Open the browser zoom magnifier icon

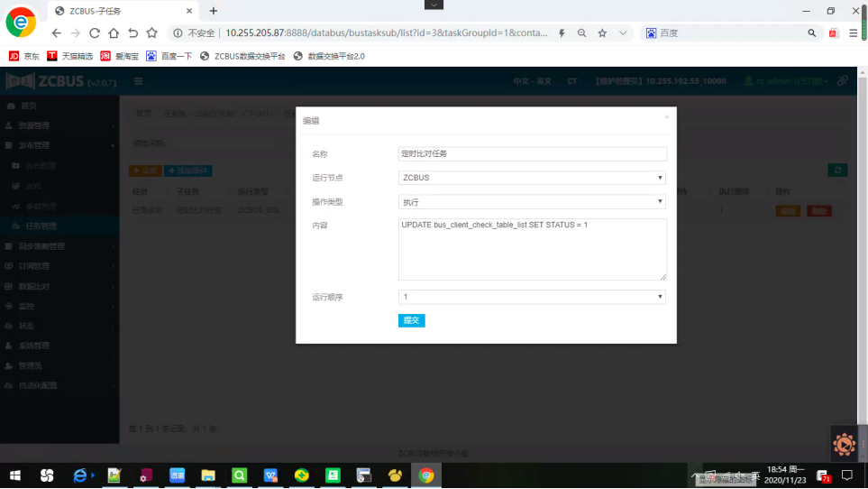582,32
